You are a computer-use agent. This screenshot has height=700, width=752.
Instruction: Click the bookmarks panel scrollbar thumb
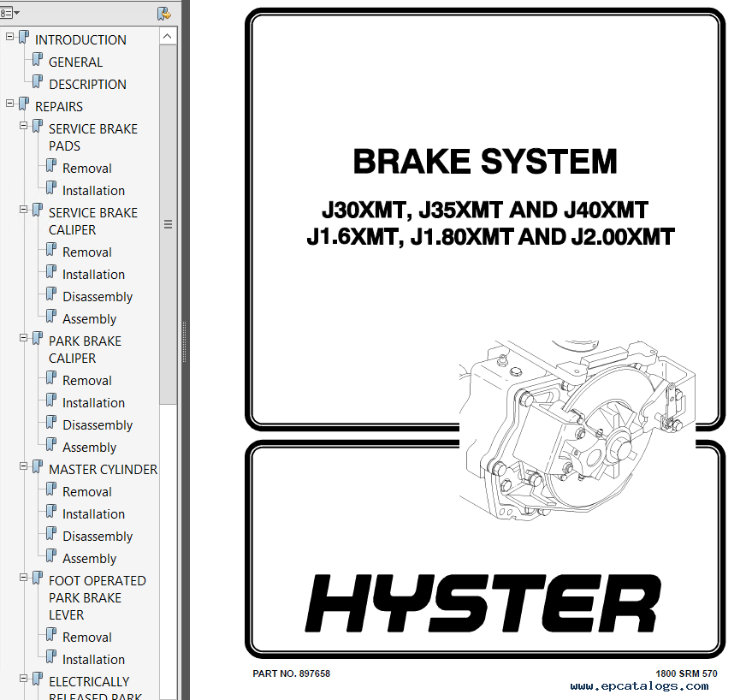[168, 224]
